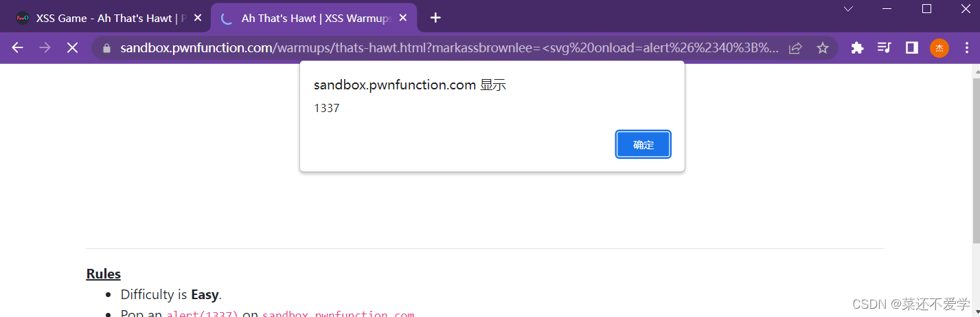Screen dimensions: 980x317
Task: Click the 确定 button in the alert
Action: click(643, 145)
